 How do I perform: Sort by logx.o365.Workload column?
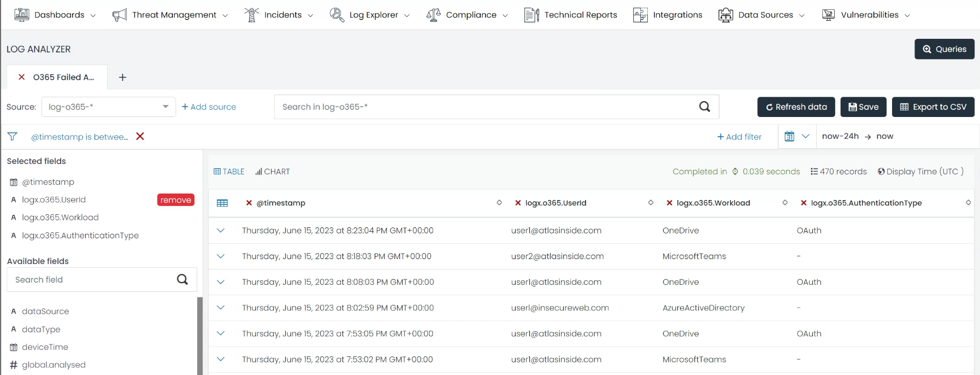coord(785,203)
